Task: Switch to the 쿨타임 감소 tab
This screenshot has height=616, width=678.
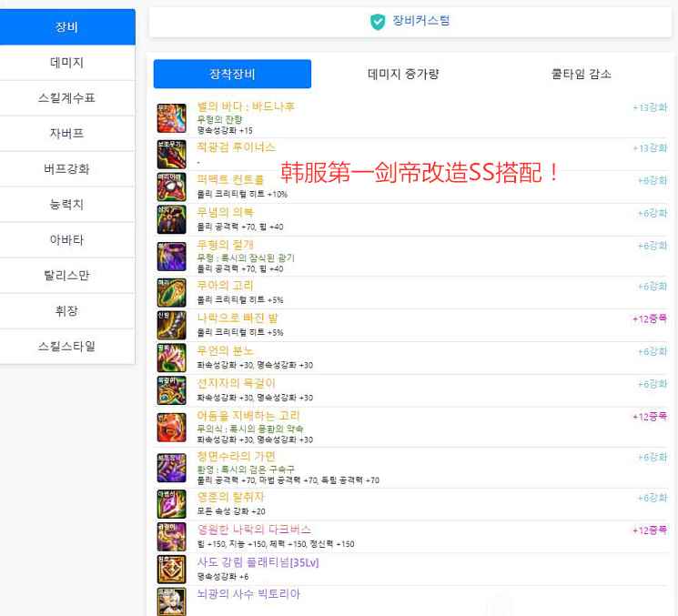Action: (581, 74)
